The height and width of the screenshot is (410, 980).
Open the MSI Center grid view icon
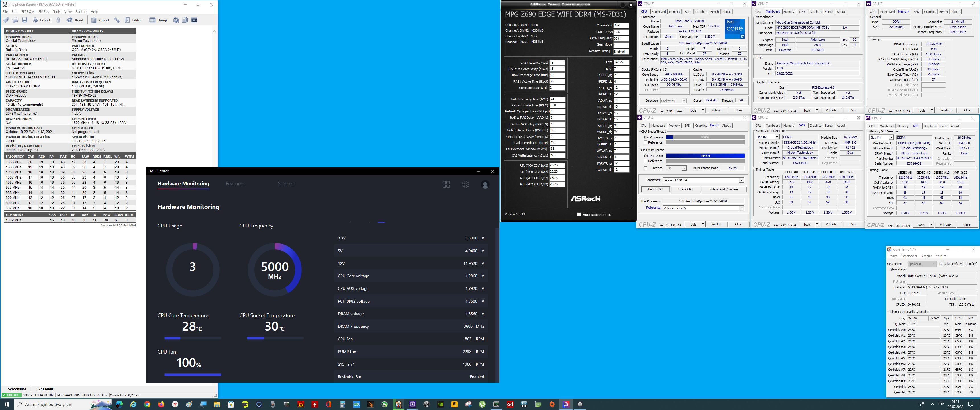[446, 184]
